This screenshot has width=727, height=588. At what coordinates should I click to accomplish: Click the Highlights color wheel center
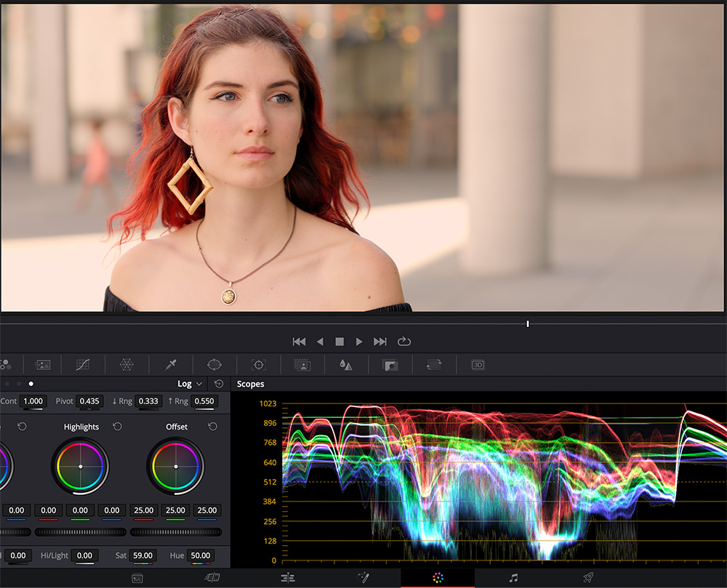click(x=80, y=467)
